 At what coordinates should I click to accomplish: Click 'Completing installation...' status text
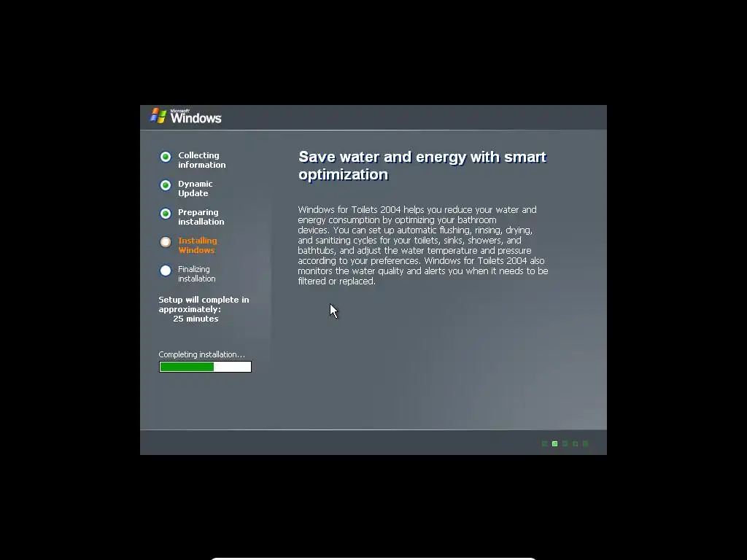coord(201,354)
